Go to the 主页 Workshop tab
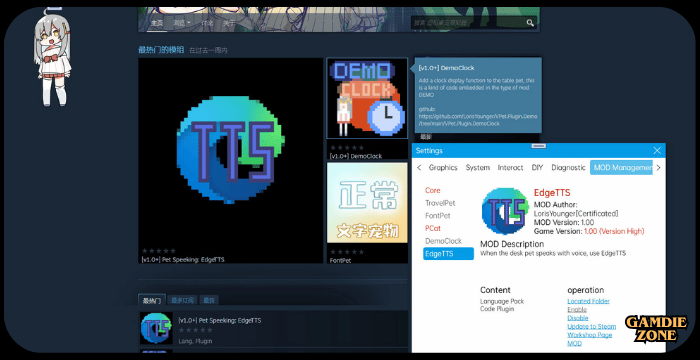This screenshot has width=700, height=360. pyautogui.click(x=156, y=23)
